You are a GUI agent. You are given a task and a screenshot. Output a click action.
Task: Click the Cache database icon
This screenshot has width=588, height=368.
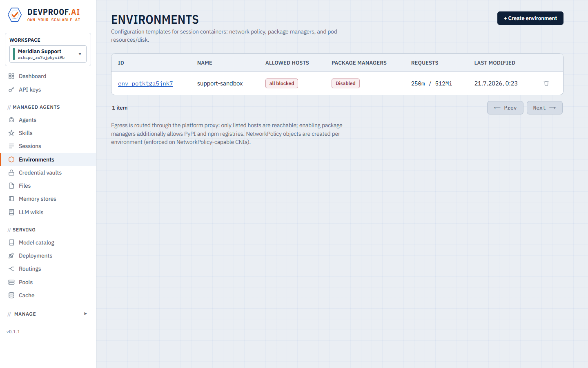[x=11, y=295]
